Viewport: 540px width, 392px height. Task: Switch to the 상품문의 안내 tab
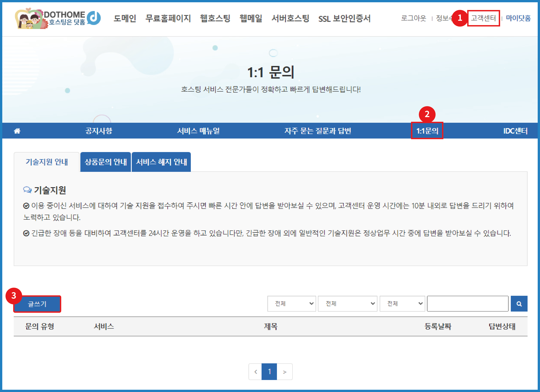point(105,162)
